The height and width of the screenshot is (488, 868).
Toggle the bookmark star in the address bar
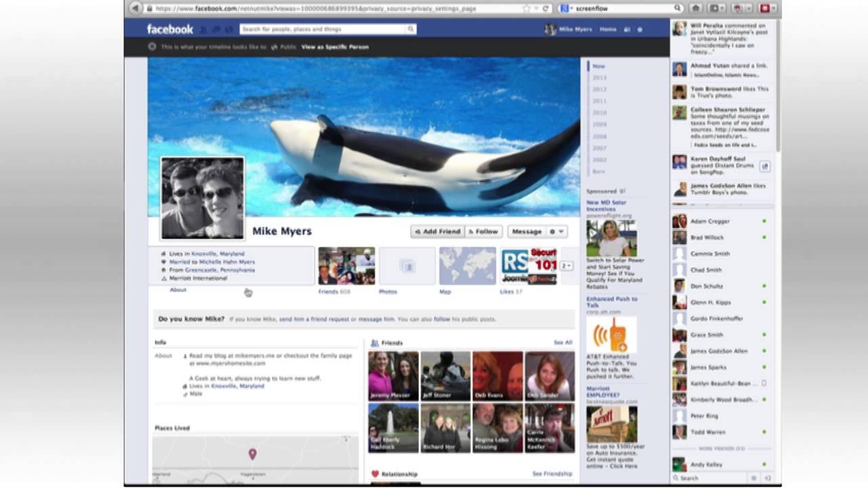click(526, 8)
